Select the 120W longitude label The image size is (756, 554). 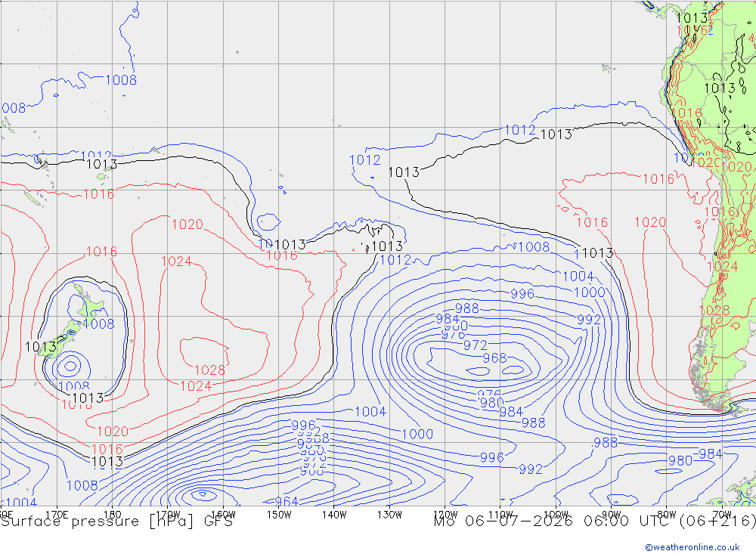(x=445, y=515)
